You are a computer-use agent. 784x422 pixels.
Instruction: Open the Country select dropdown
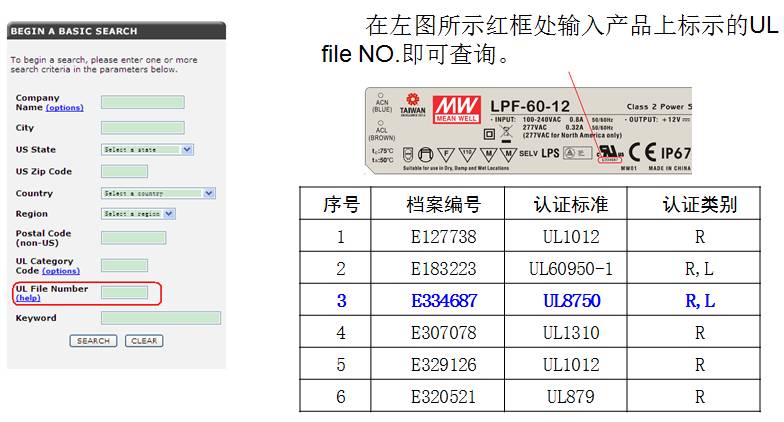[x=158, y=193]
